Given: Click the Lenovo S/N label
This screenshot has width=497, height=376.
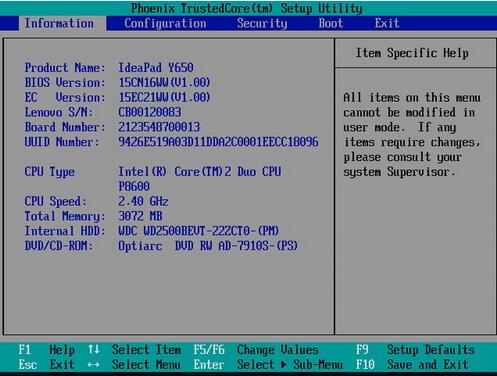Looking at the screenshot, I should pyautogui.click(x=59, y=112).
